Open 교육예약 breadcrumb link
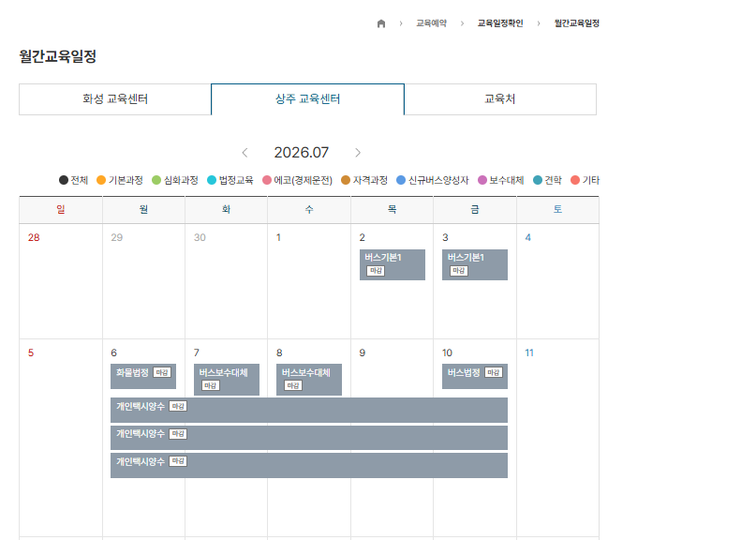Screen dimensions: 756x540 tap(432, 23)
